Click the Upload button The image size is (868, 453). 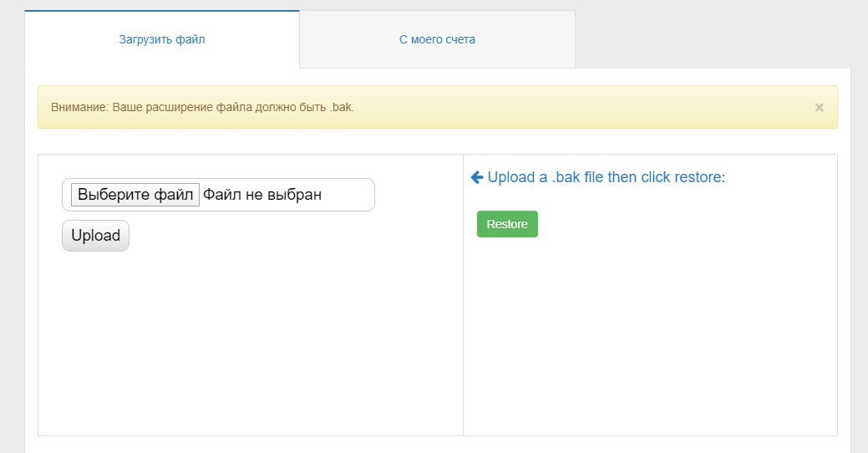click(95, 236)
